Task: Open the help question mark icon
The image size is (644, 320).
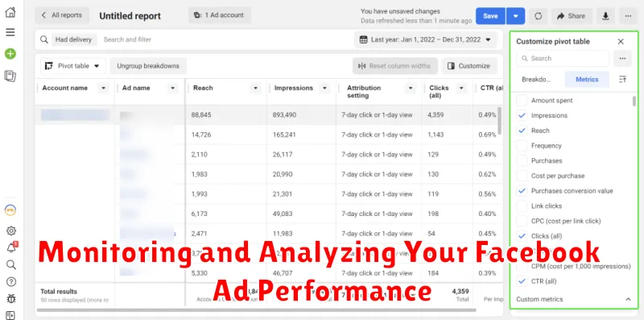Action: pyautogui.click(x=11, y=282)
